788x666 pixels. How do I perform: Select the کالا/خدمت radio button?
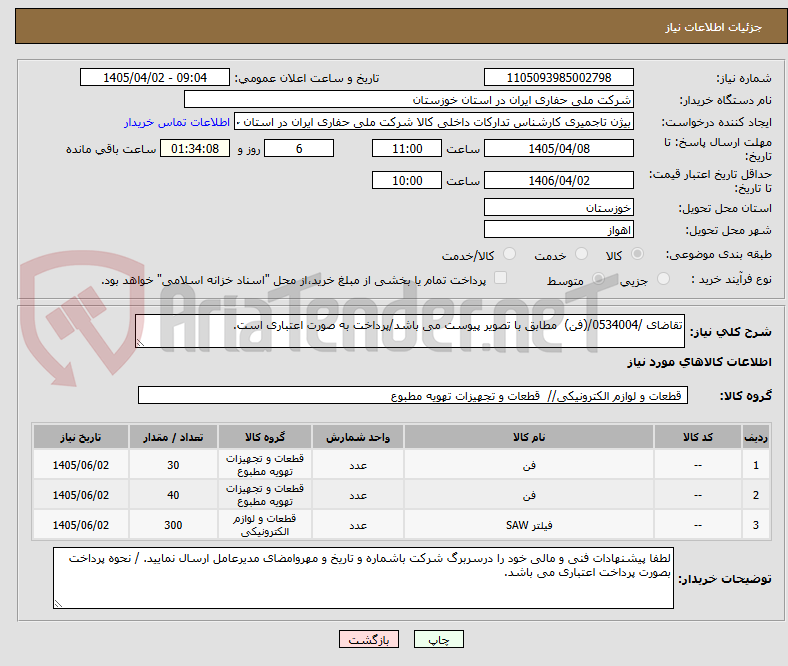510,254
